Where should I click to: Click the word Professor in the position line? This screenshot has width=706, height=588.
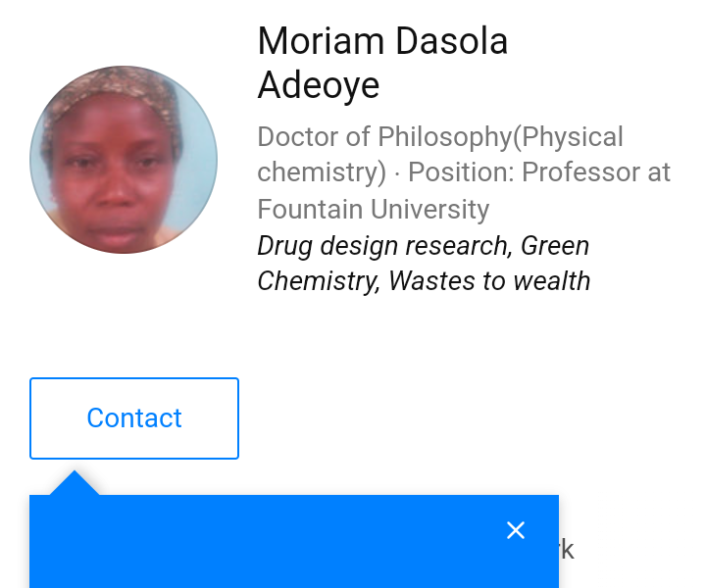click(579, 172)
